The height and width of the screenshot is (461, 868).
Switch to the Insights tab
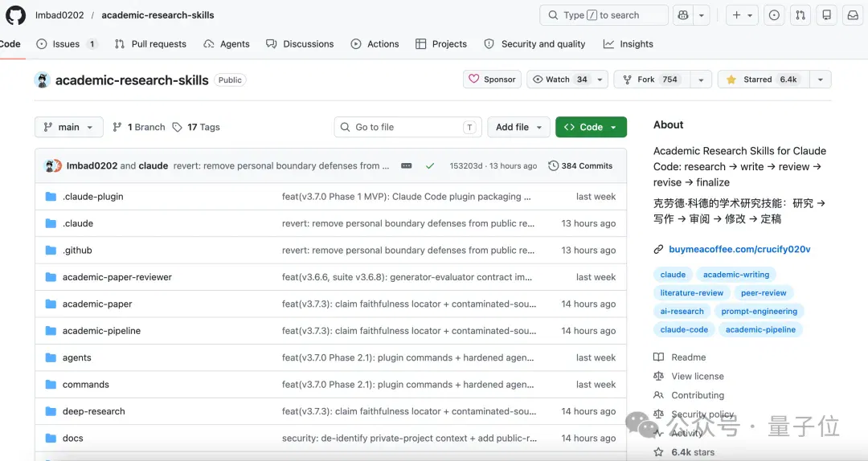(628, 43)
